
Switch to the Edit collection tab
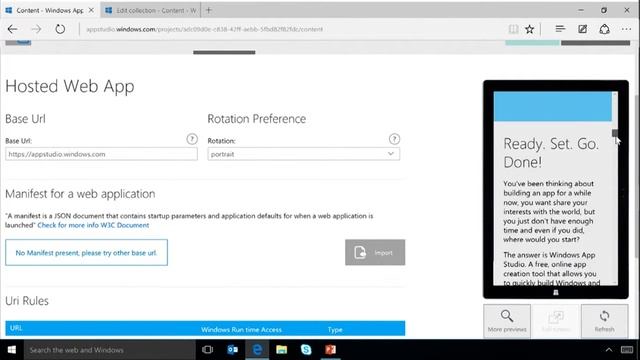151,10
